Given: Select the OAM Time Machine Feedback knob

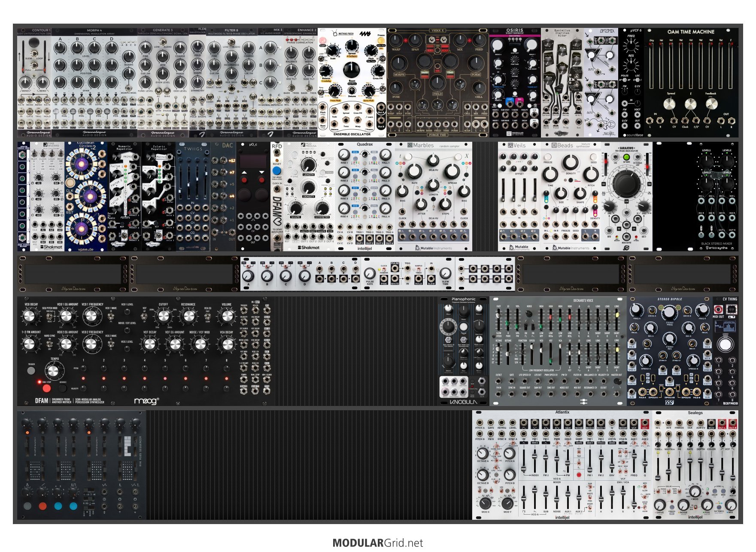Looking at the screenshot, I should click(x=711, y=104).
